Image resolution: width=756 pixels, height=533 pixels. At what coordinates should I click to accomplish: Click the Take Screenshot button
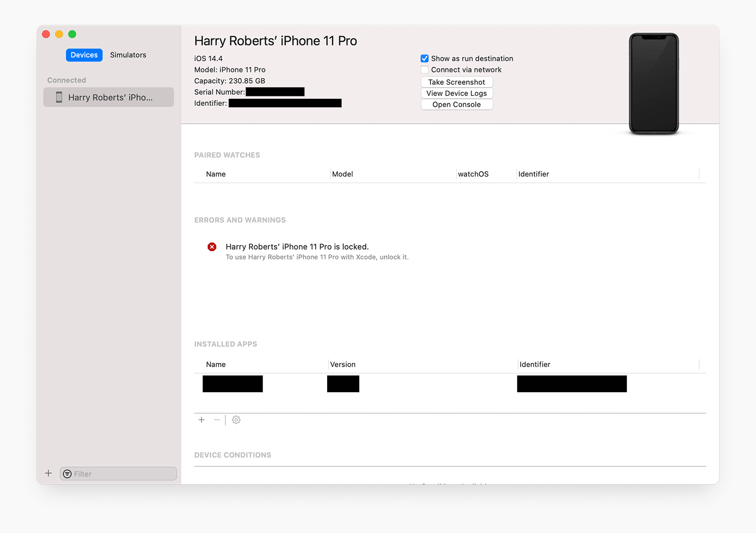click(457, 82)
